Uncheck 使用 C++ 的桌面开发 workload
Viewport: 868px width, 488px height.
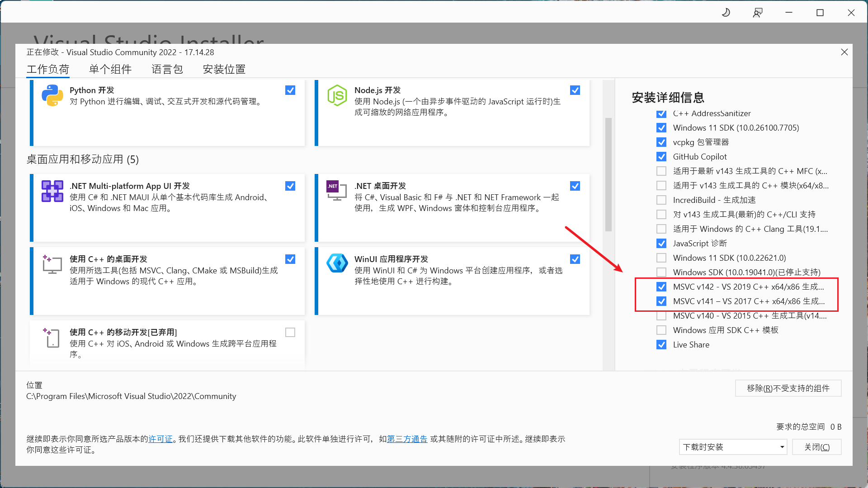[x=290, y=259]
